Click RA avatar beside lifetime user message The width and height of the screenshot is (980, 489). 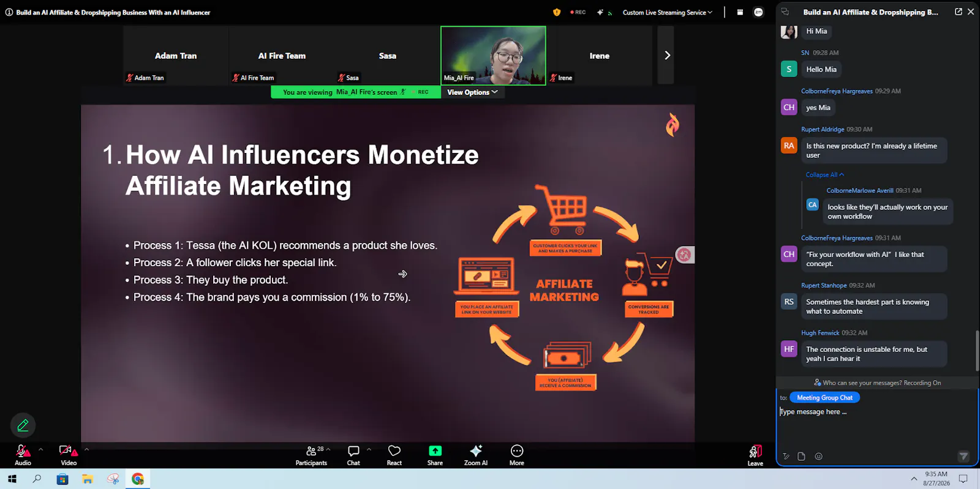(x=789, y=146)
